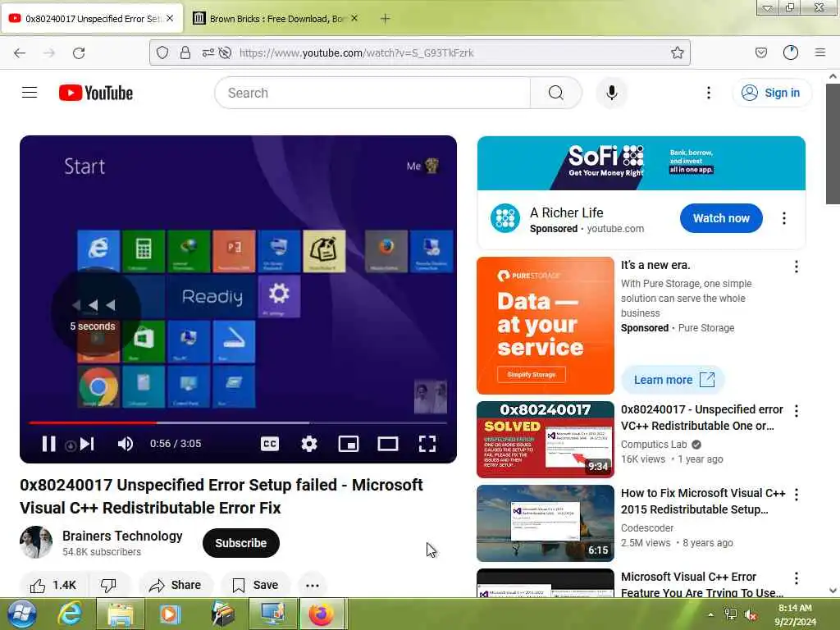Show hidden system tray icons
Screen dimensions: 840x630
(710, 614)
